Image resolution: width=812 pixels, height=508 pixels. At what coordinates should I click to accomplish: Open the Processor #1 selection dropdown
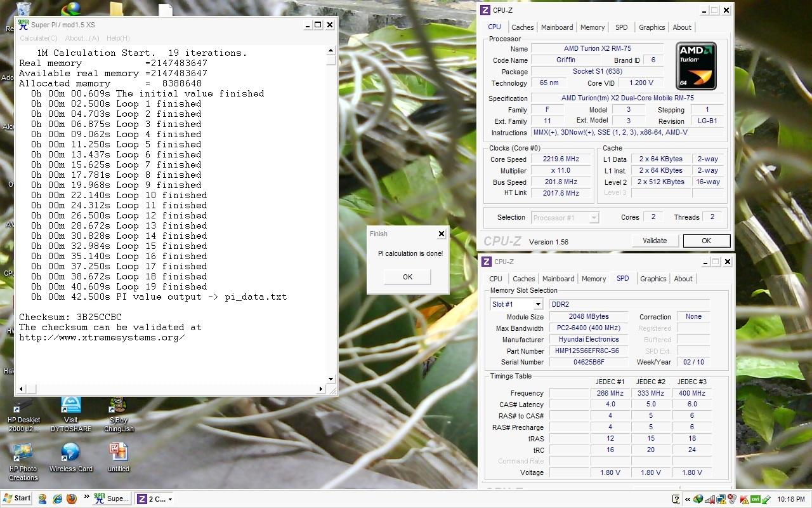[594, 218]
